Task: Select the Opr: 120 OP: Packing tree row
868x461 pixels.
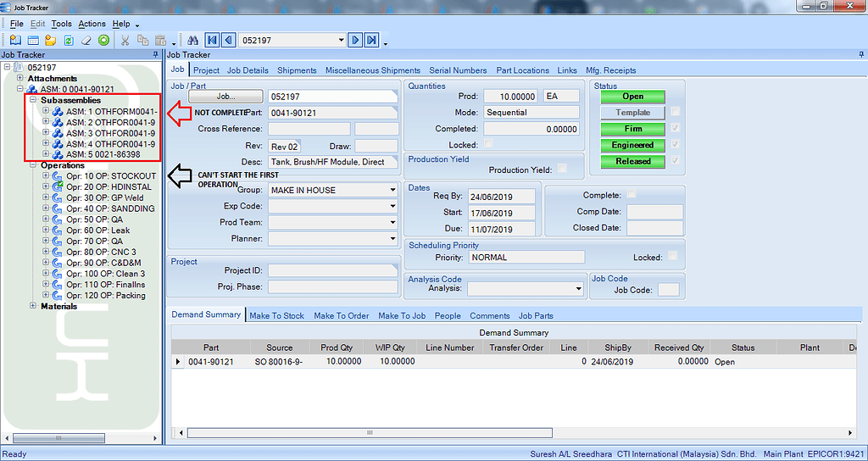Action: point(106,296)
